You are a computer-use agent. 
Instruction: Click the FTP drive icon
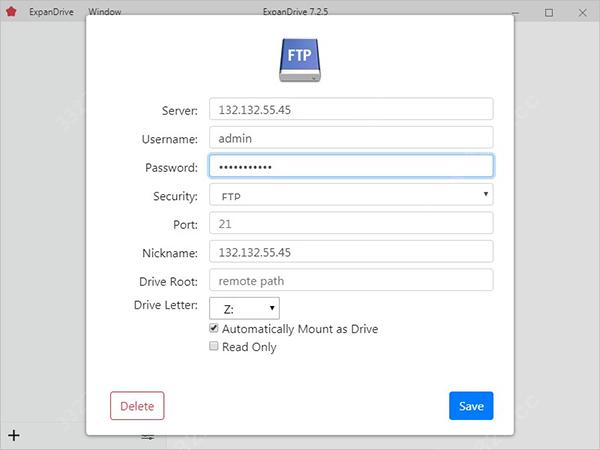point(300,60)
